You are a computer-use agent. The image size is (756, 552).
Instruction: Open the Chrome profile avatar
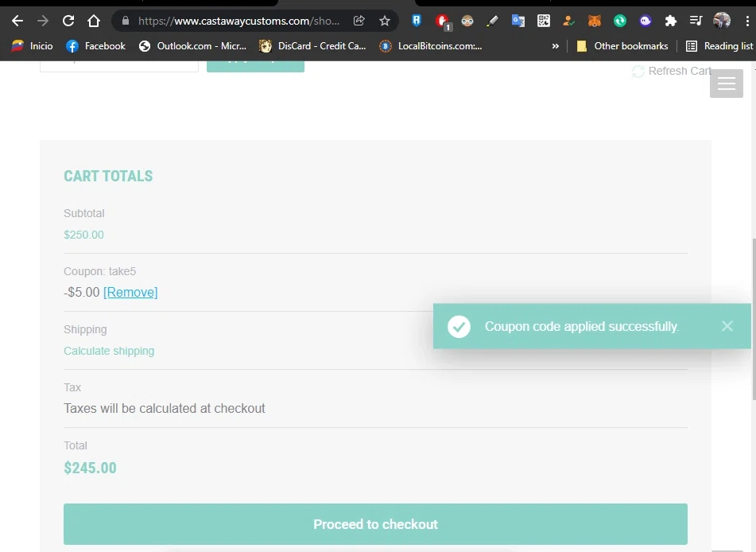tap(721, 21)
